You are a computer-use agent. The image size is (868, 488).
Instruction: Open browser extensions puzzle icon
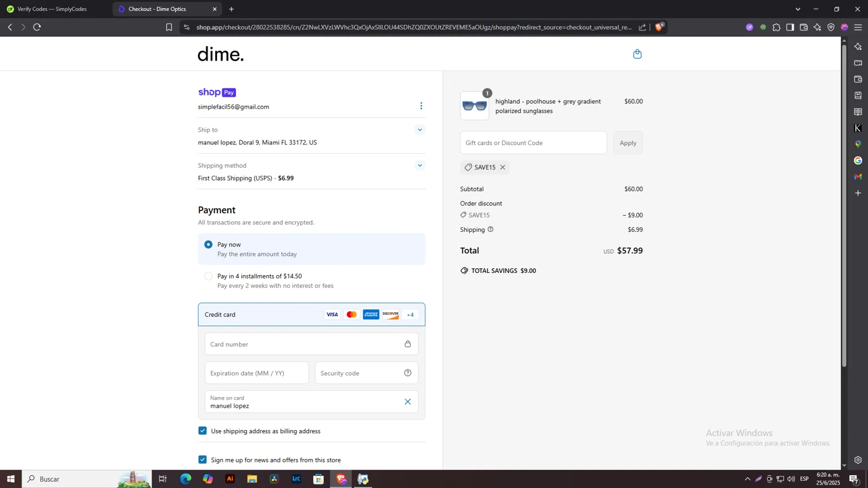pyautogui.click(x=777, y=27)
